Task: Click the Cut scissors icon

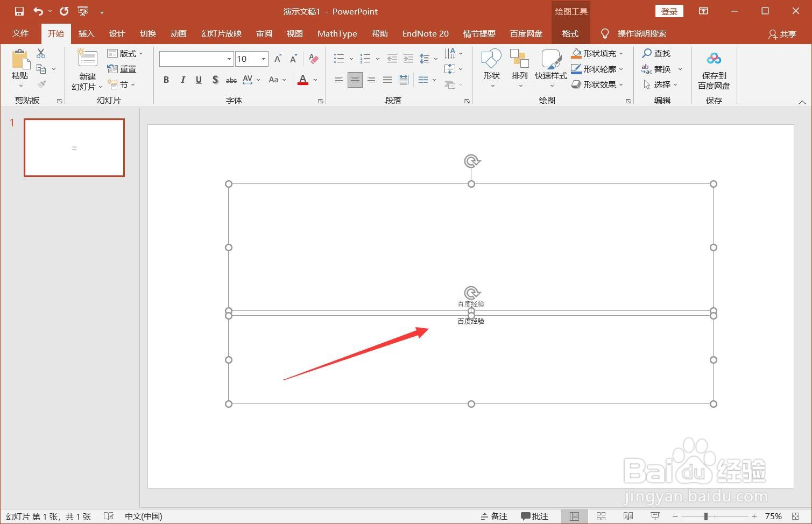Action: tap(41, 53)
